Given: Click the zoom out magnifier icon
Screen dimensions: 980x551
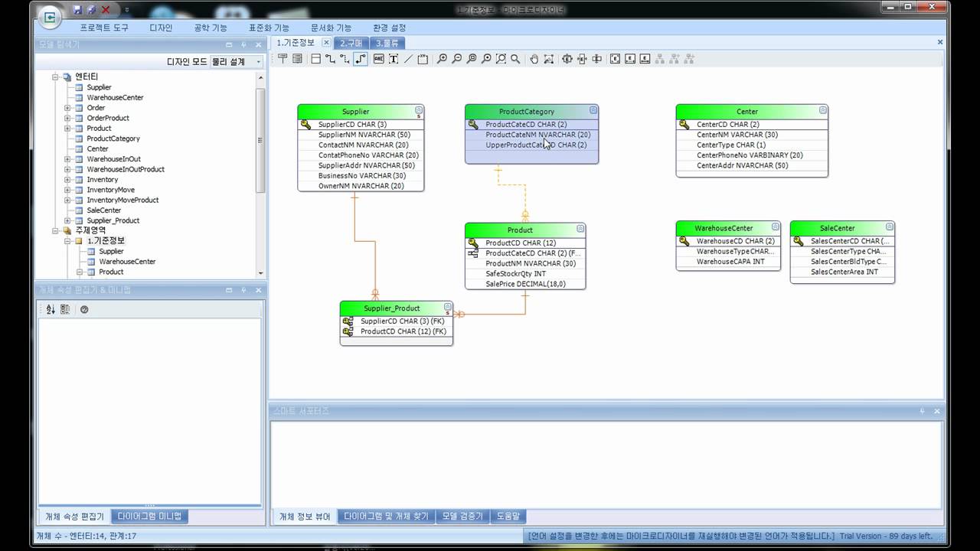Looking at the screenshot, I should click(x=456, y=59).
